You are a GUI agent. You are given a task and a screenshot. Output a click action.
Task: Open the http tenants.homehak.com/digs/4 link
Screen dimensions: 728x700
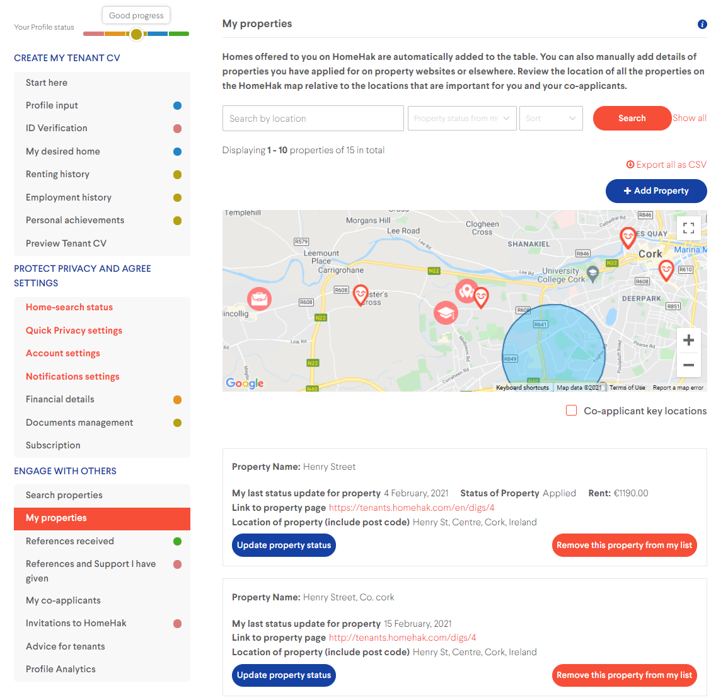(403, 638)
